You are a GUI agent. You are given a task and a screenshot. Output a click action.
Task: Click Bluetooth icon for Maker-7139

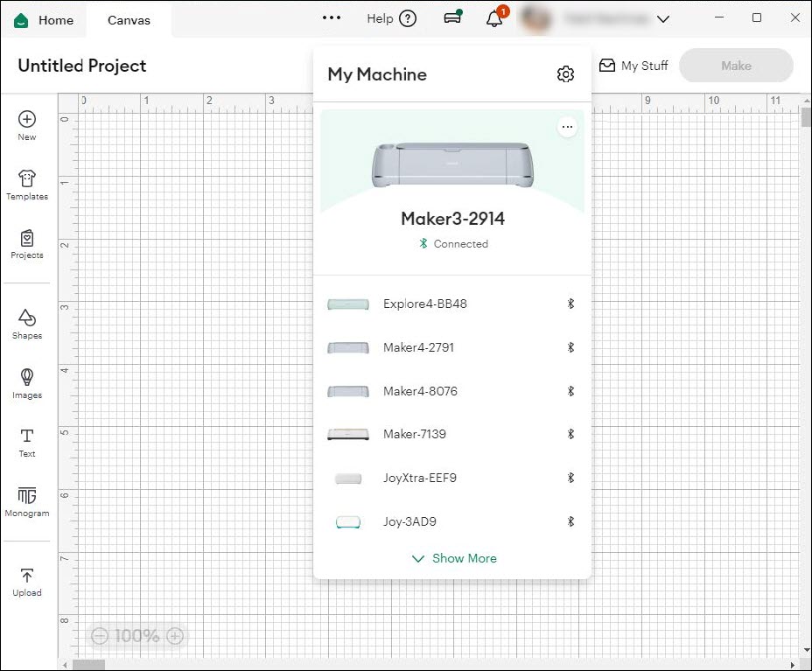point(570,434)
